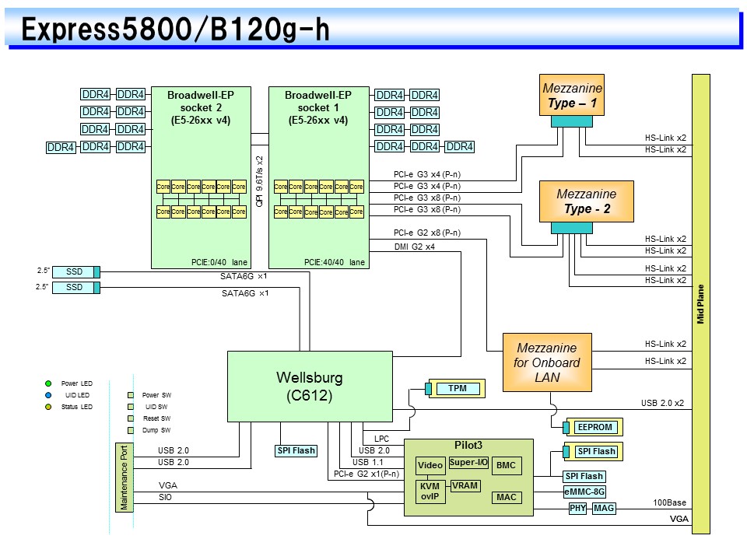
Task: Select the Reset SW square
Action: [x=131, y=418]
